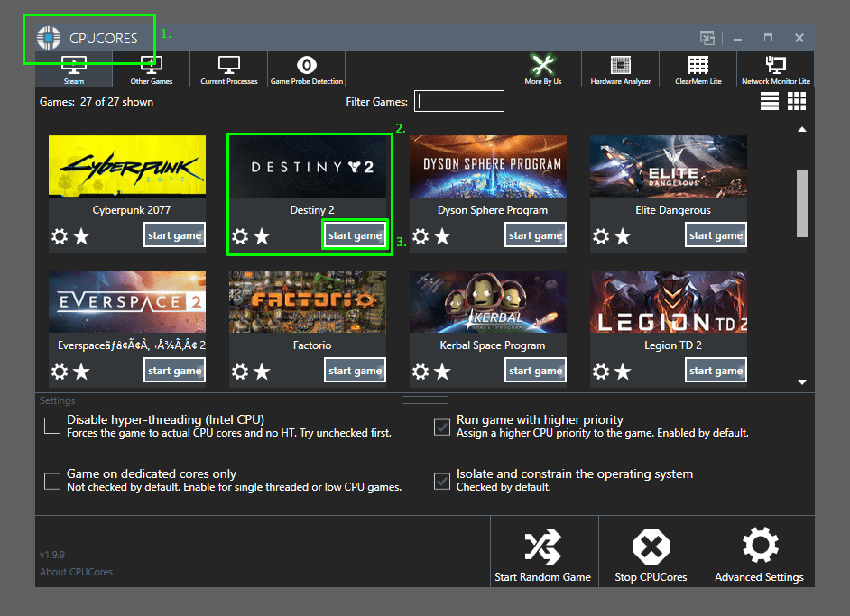850x616 pixels.
Task: Open the Current Processes panel
Action: (229, 69)
